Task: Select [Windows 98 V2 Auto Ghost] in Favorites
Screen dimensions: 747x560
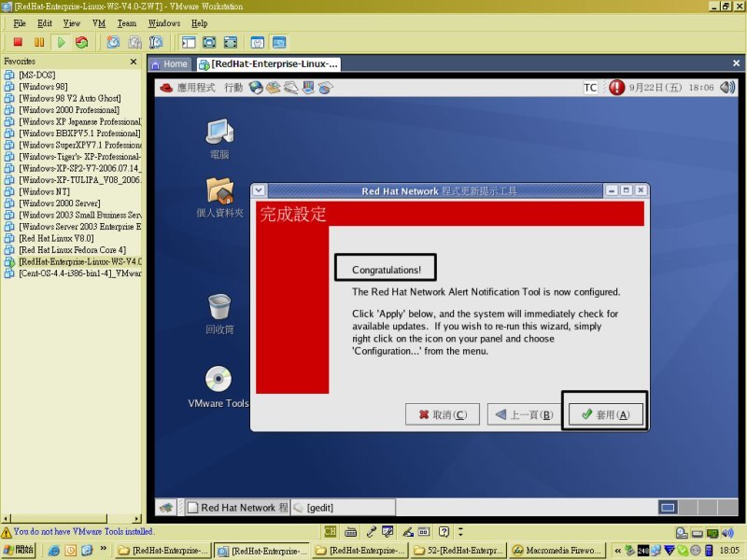Action: (x=69, y=99)
